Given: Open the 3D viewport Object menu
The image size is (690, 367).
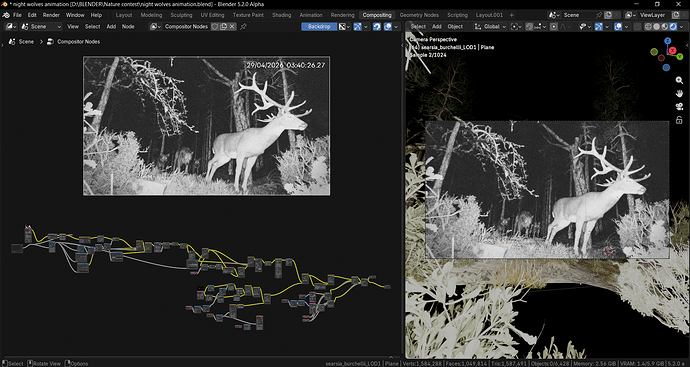Looking at the screenshot, I should click(x=455, y=26).
